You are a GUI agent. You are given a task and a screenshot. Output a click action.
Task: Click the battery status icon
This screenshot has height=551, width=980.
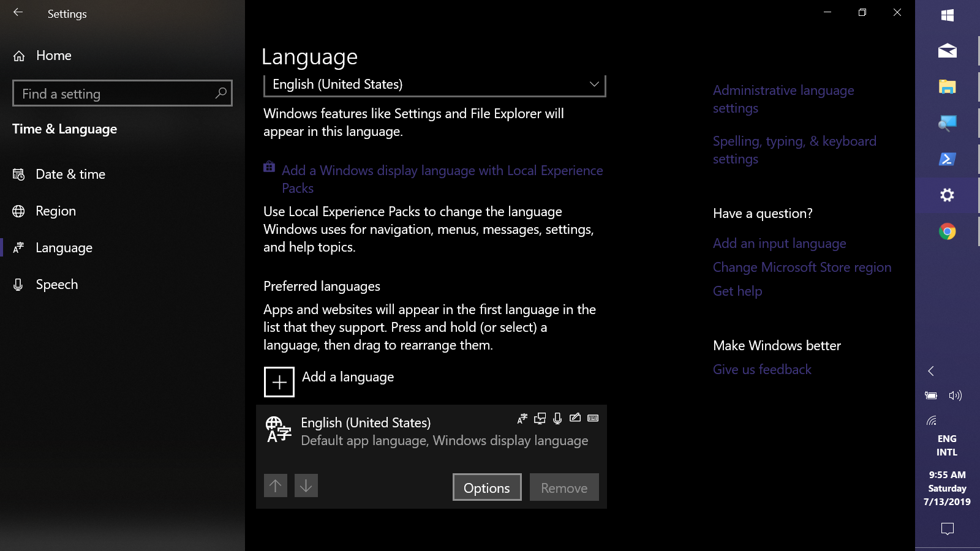(x=931, y=395)
